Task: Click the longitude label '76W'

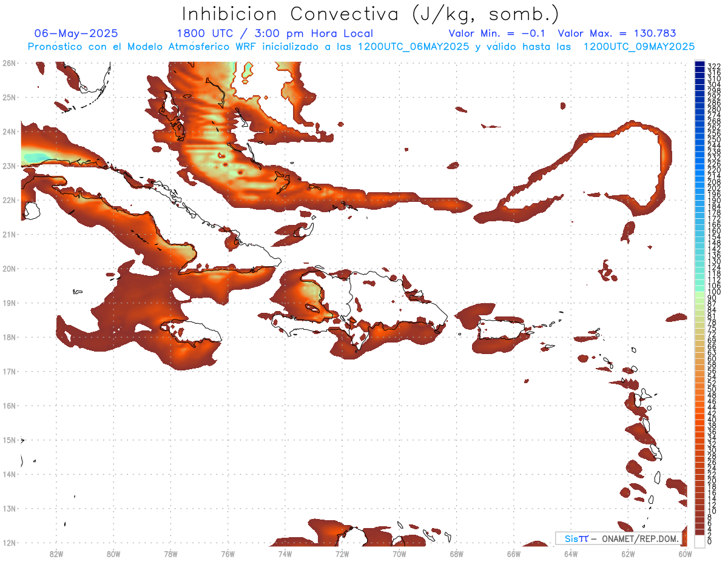Action: [x=228, y=554]
